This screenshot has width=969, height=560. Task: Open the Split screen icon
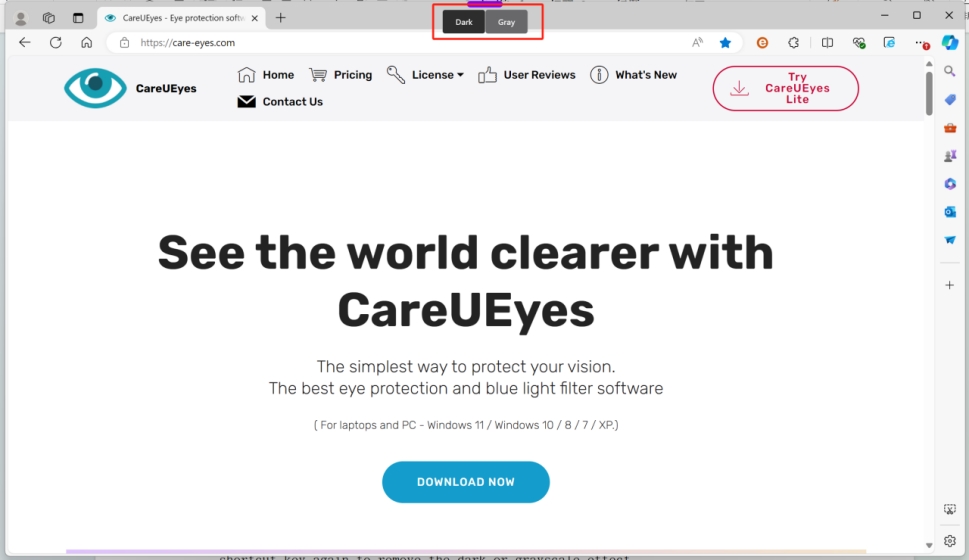pyautogui.click(x=827, y=43)
